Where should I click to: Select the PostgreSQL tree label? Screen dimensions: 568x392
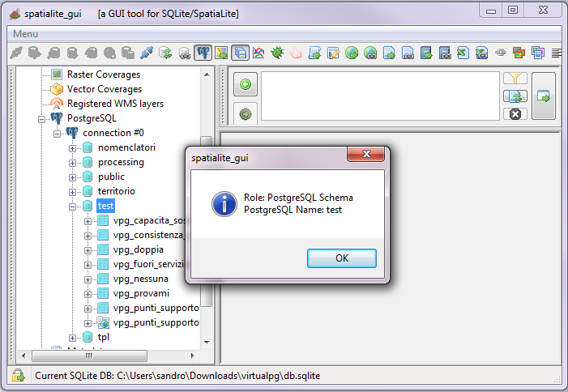click(x=92, y=118)
